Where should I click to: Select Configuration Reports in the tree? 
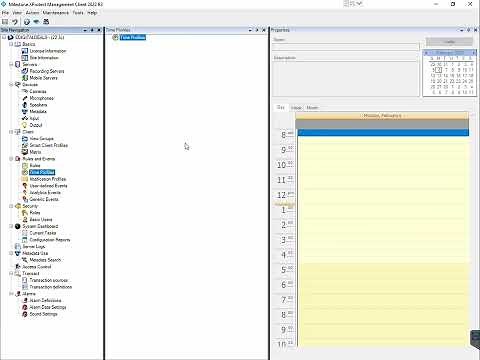tap(50, 240)
